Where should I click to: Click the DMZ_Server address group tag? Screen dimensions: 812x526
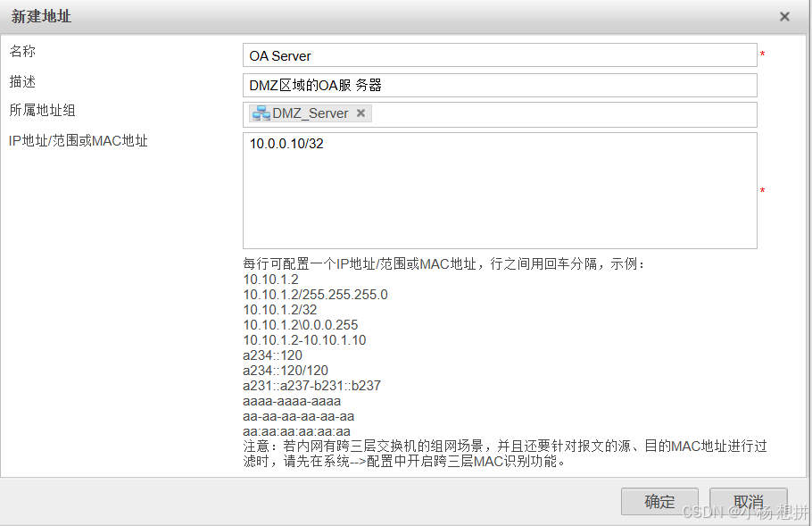click(x=310, y=113)
